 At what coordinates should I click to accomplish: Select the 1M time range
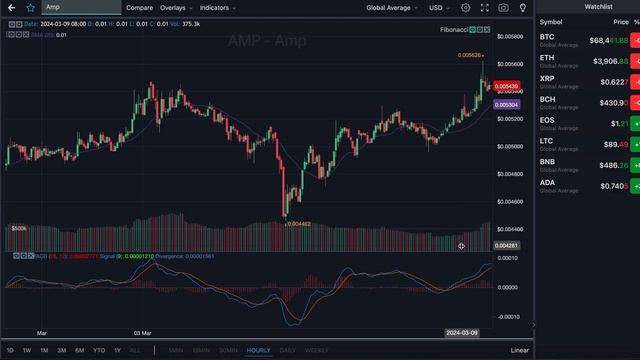pos(44,350)
